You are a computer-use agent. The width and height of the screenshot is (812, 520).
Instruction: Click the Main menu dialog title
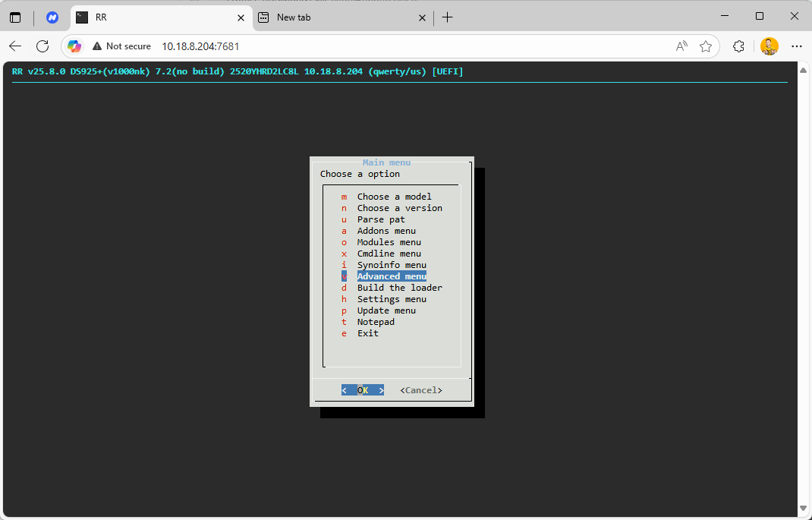click(386, 162)
